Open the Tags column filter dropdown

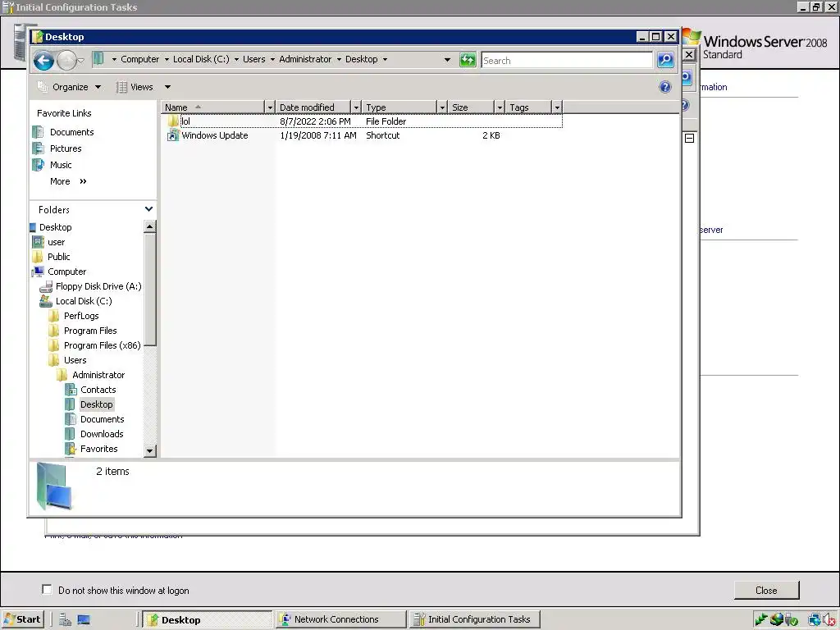click(x=557, y=107)
